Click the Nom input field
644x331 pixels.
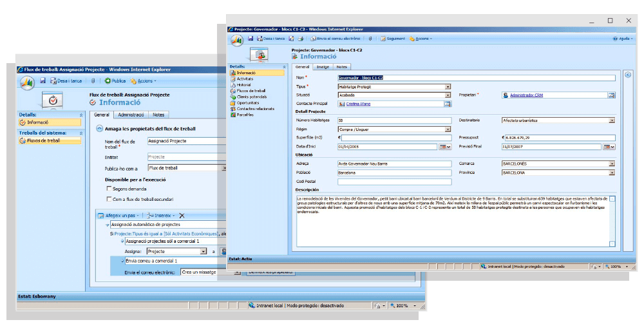coord(477,78)
